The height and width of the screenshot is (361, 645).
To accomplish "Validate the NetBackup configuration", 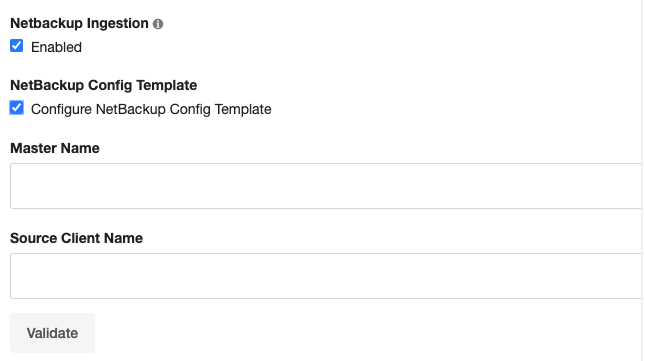I will click(x=52, y=333).
